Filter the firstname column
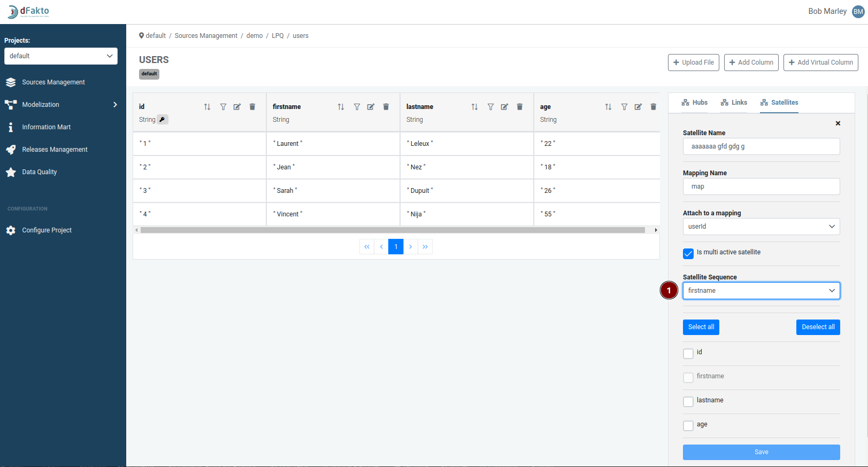Viewport: 868px width, 467px height. point(357,107)
